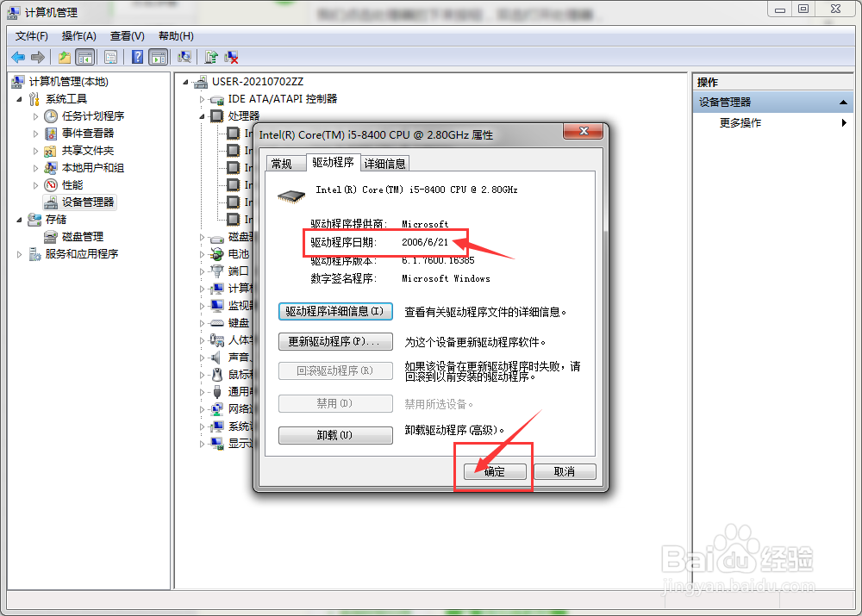Click the 显示 display adapter icon
The width and height of the screenshot is (862, 616).
[x=217, y=444]
